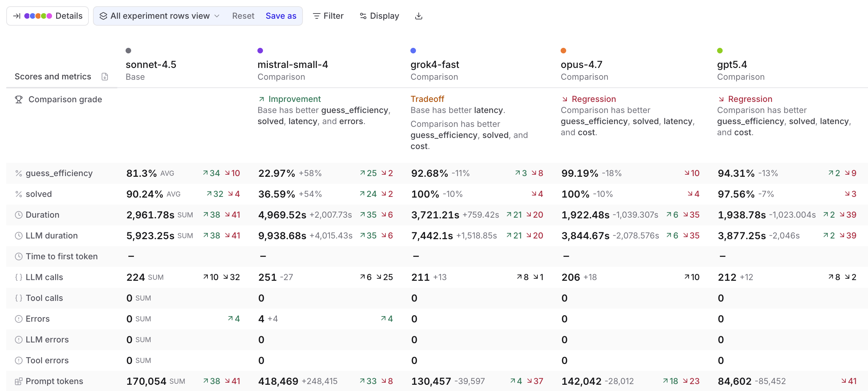Open the Details panel button
Screen dimensions: 868x391
click(48, 16)
